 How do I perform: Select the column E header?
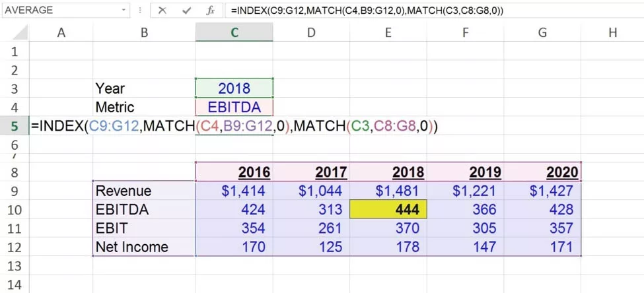388,32
